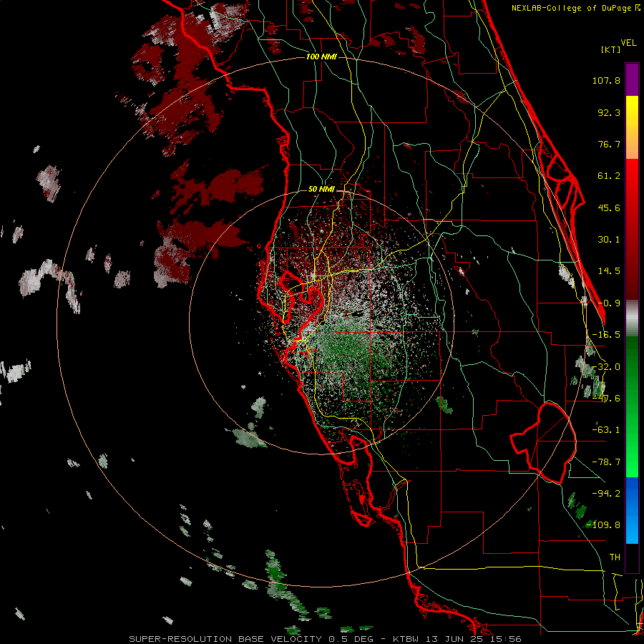
Task: Select the 61.2 velocity scale value
Action: point(609,176)
